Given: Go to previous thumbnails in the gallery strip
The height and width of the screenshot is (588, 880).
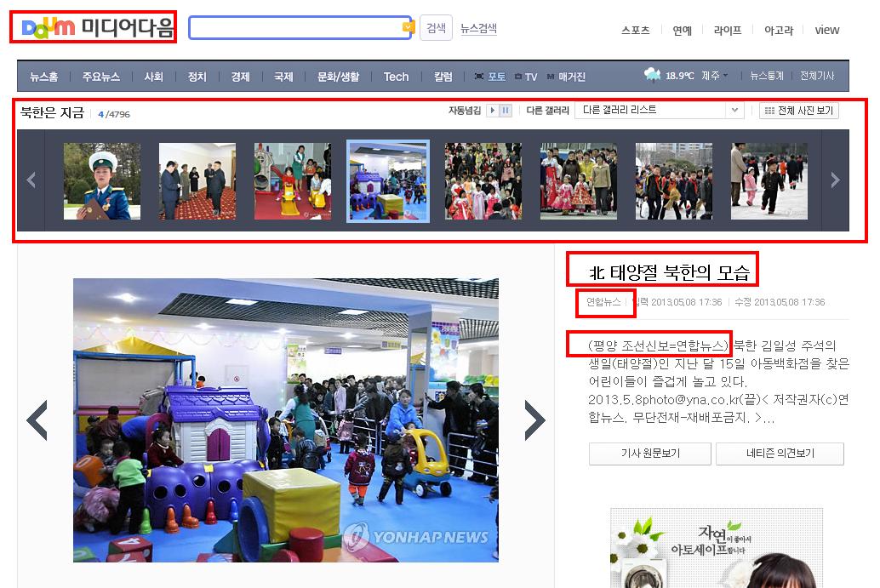Looking at the screenshot, I should tap(31, 180).
